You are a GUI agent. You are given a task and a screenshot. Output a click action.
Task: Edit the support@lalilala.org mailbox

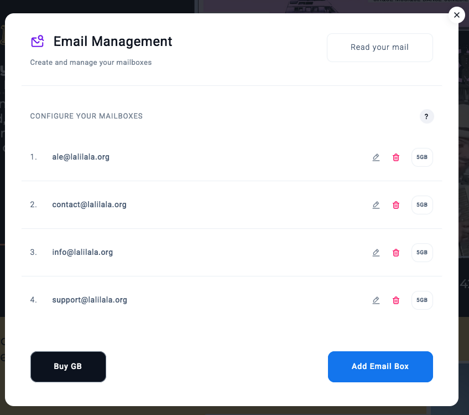[376, 300]
